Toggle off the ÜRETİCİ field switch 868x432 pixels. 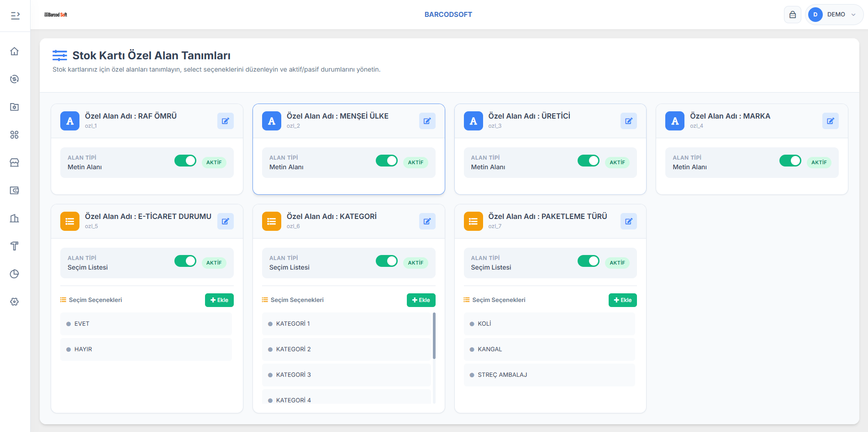pyautogui.click(x=588, y=161)
